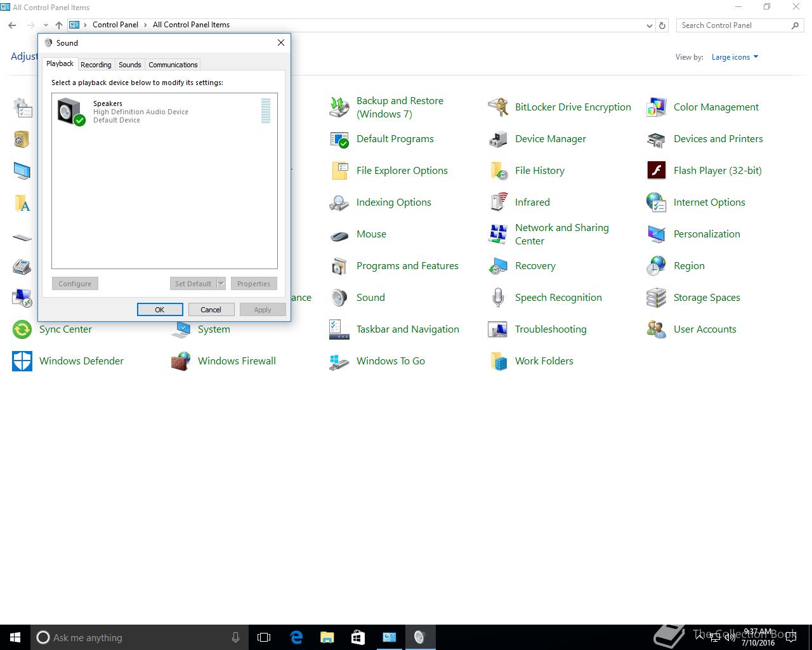Viewport: 812px width, 650px height.
Task: Switch to the Recording tab
Action: coord(96,65)
